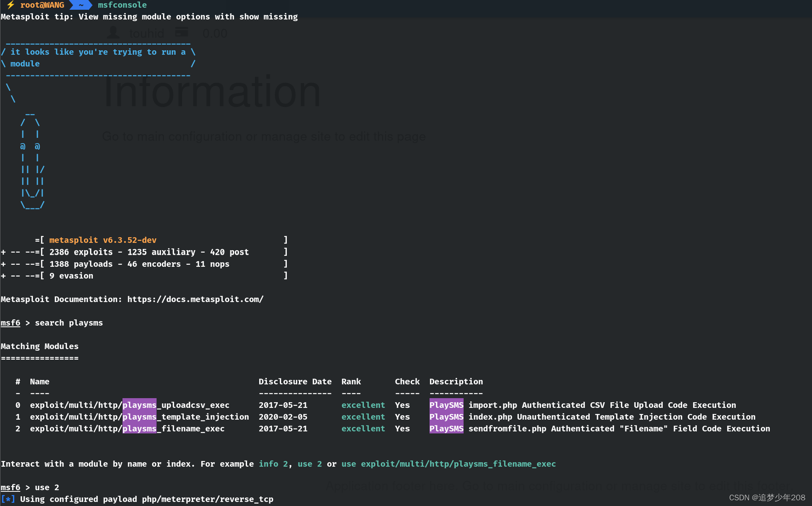
Task: Click 'use exploit/multi/http/playsms_filename_exec' example text
Action: coord(448,464)
